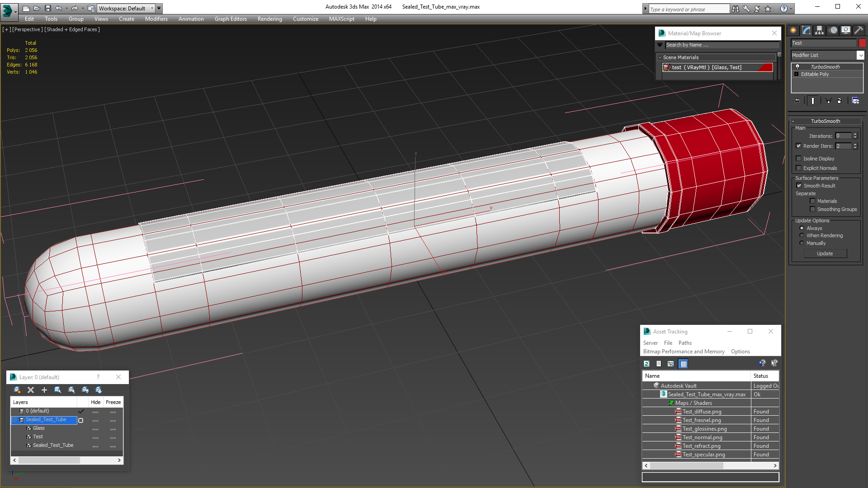
Task: Click Delete Layer X icon in Layer dialog
Action: tap(31, 390)
